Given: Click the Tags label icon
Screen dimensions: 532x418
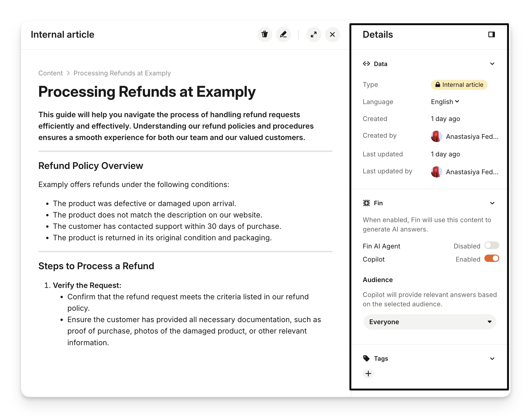Looking at the screenshot, I should (x=366, y=359).
